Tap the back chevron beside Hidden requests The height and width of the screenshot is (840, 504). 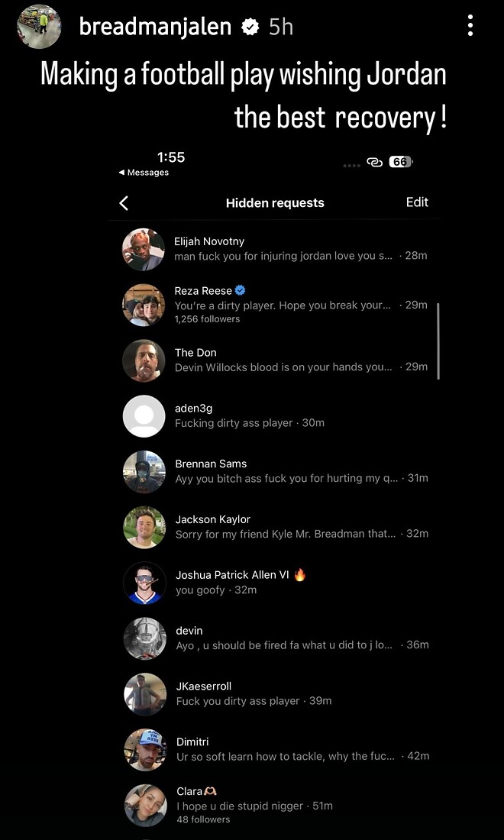pyautogui.click(x=124, y=203)
